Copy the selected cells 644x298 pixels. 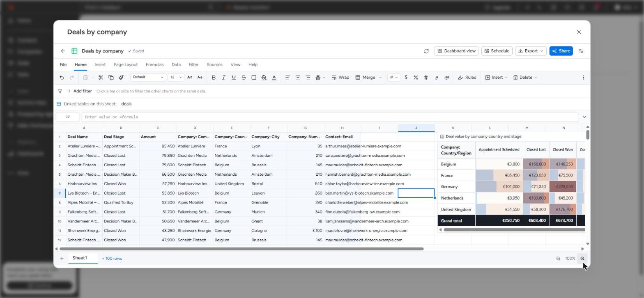click(x=111, y=78)
